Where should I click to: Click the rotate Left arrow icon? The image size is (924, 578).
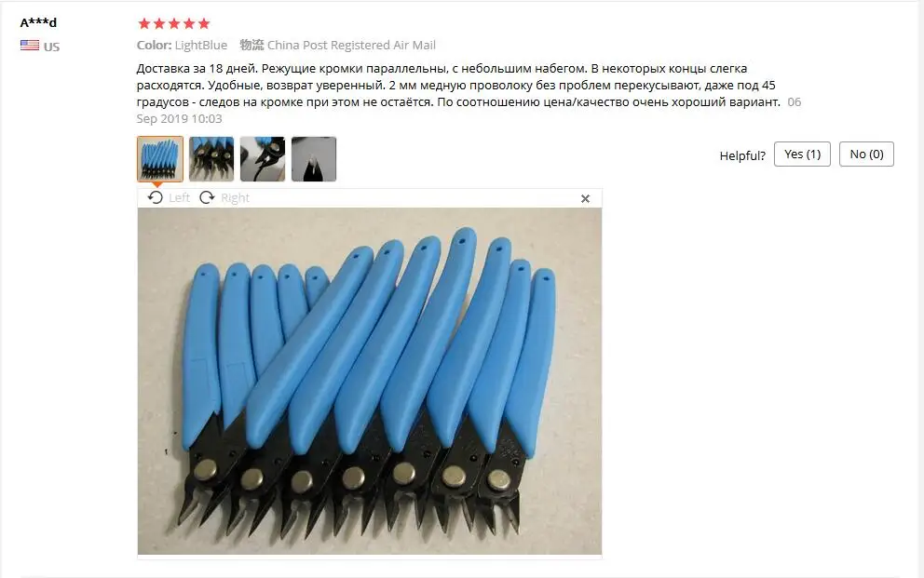(x=155, y=197)
